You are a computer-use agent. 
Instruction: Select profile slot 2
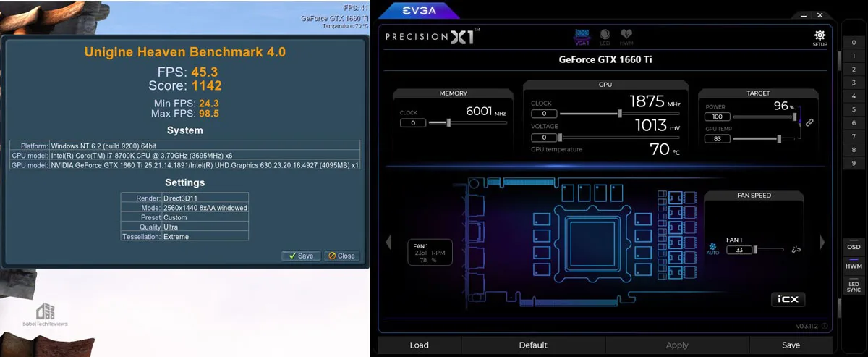(854, 70)
